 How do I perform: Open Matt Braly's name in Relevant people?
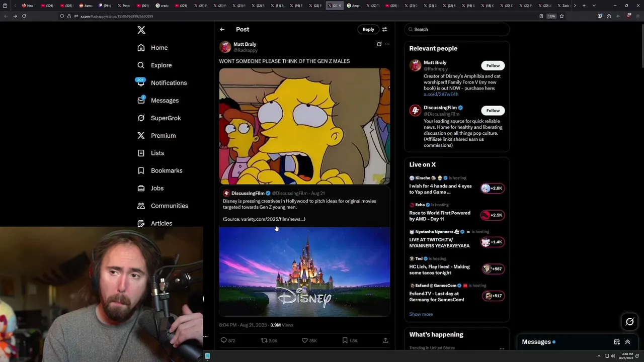435,63
